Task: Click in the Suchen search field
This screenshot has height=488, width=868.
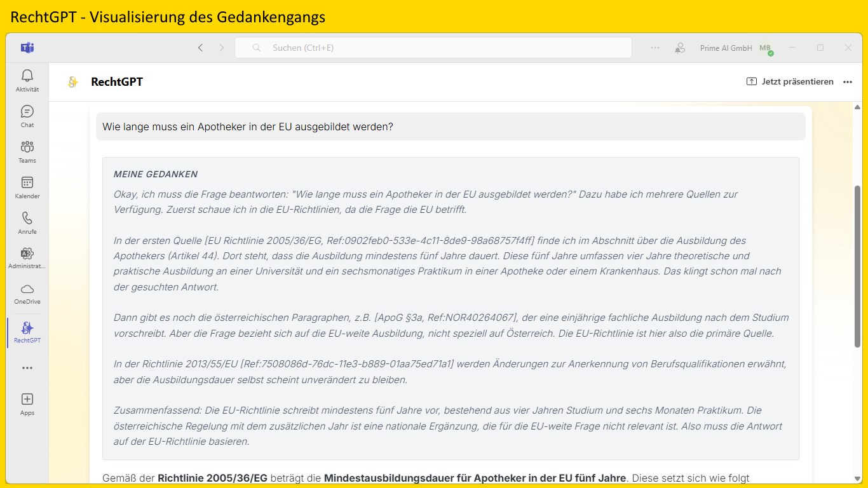Action: coord(433,48)
